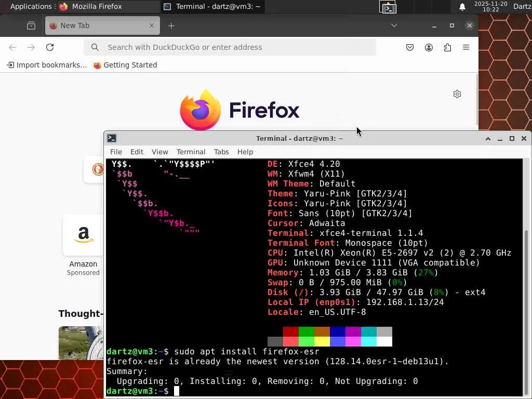Click the date and time clock
This screenshot has width=532, height=399.
tap(490, 6)
